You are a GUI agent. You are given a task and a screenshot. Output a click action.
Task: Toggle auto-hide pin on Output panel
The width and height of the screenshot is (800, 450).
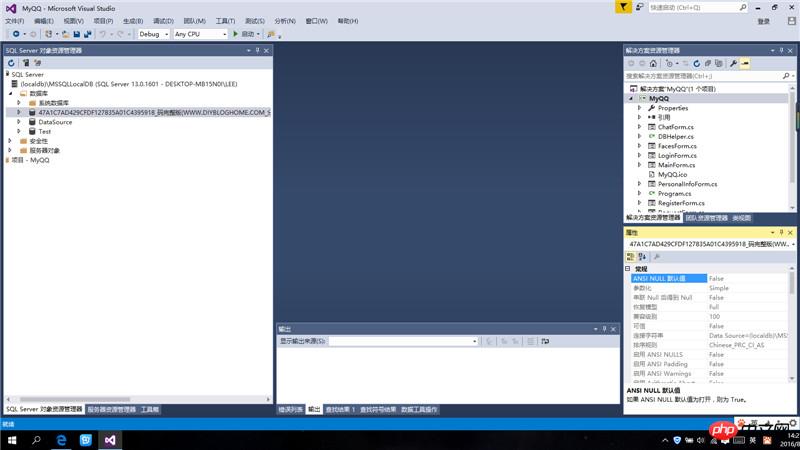(604, 329)
